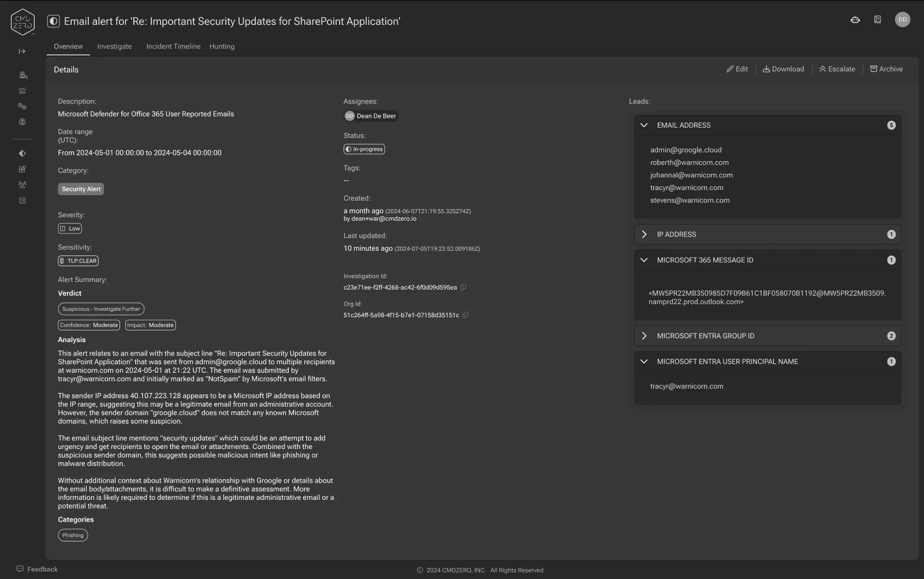924x579 pixels.
Task: Open the robot assistant icon in header
Action: pos(855,20)
